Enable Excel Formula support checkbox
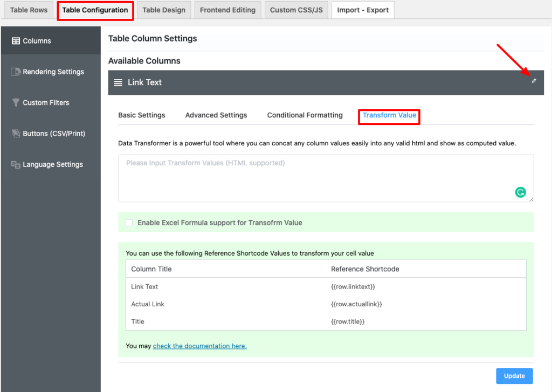The height and width of the screenshot is (392, 552). (x=129, y=222)
